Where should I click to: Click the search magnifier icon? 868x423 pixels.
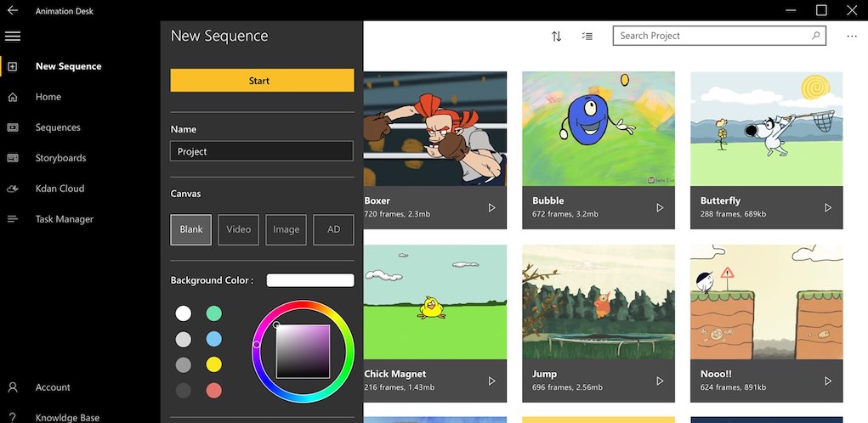tap(815, 36)
